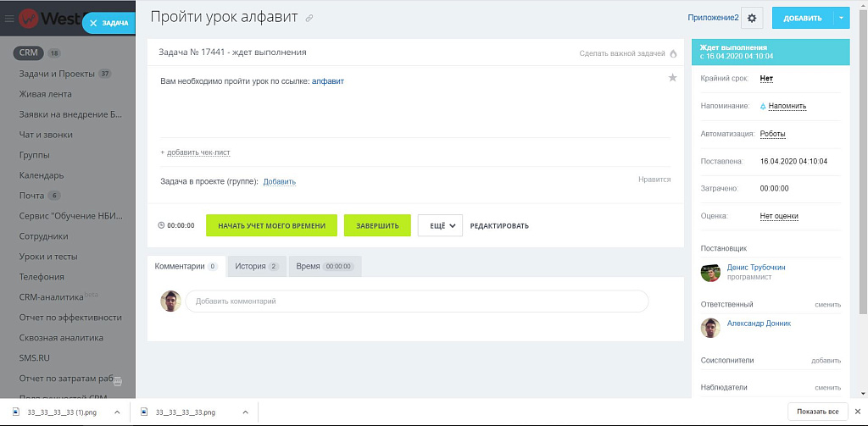
Task: Copy task link icon next to title
Action: (309, 18)
